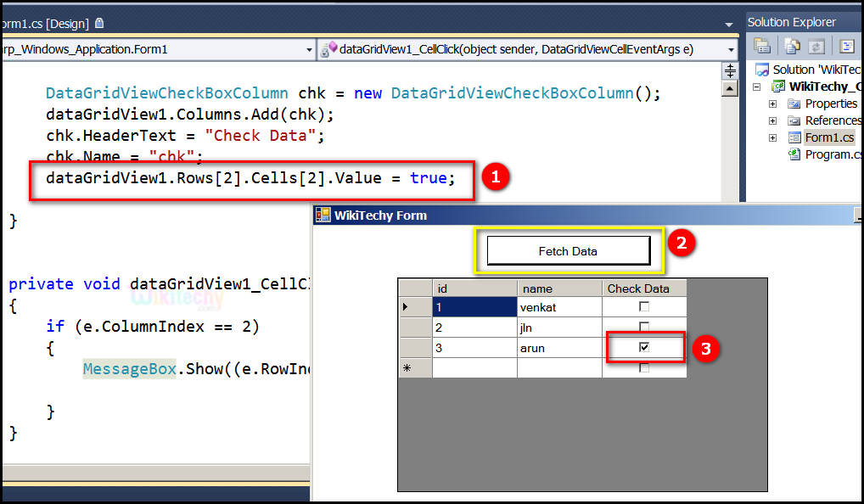Click the View Code icon in Solution Explorer toolbar
This screenshot has width=864, height=504.
point(847,46)
